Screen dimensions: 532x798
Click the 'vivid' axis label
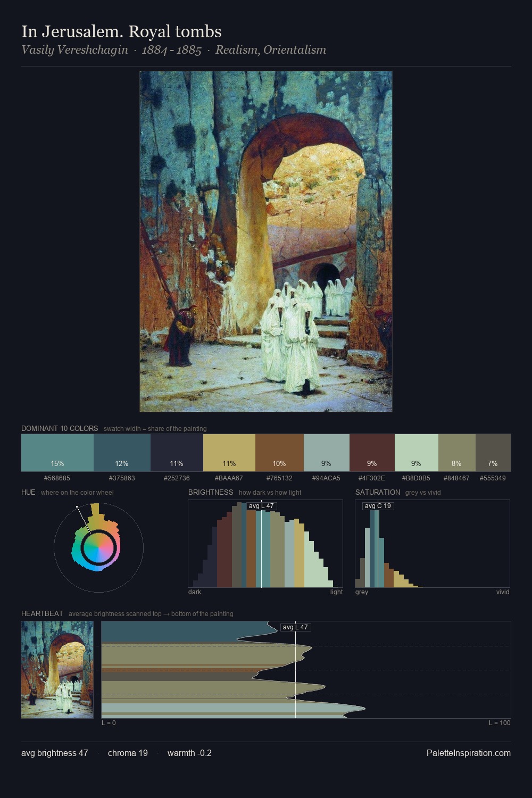point(503,592)
